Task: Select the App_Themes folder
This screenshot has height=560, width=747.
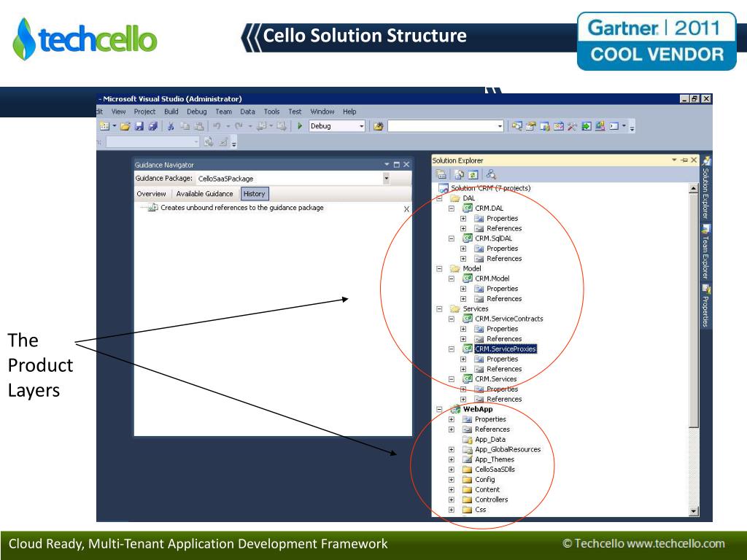Action: click(x=495, y=459)
